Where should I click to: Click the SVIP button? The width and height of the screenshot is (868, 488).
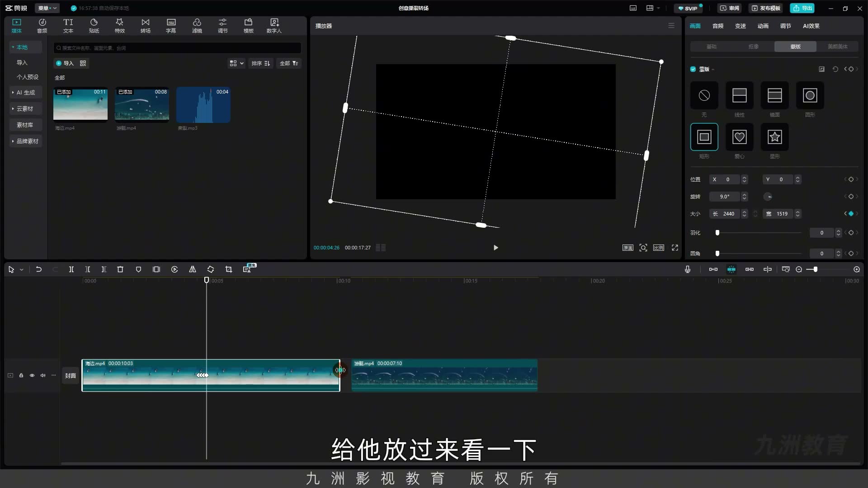(688, 8)
